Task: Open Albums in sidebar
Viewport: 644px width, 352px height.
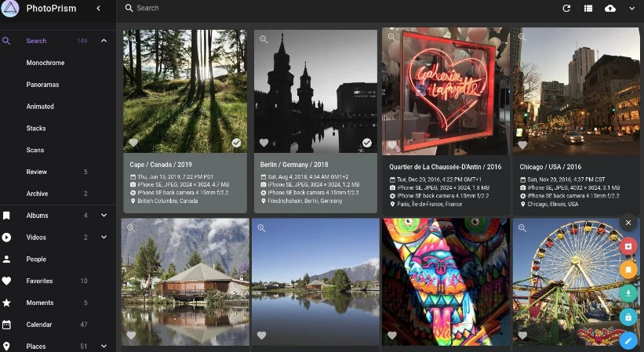Action: tap(37, 216)
